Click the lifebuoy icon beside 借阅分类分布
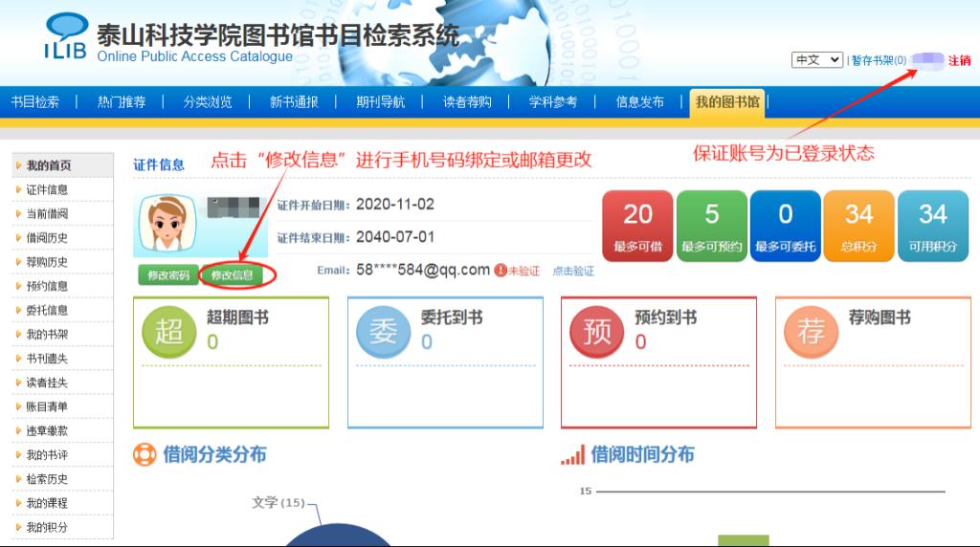 [x=145, y=454]
